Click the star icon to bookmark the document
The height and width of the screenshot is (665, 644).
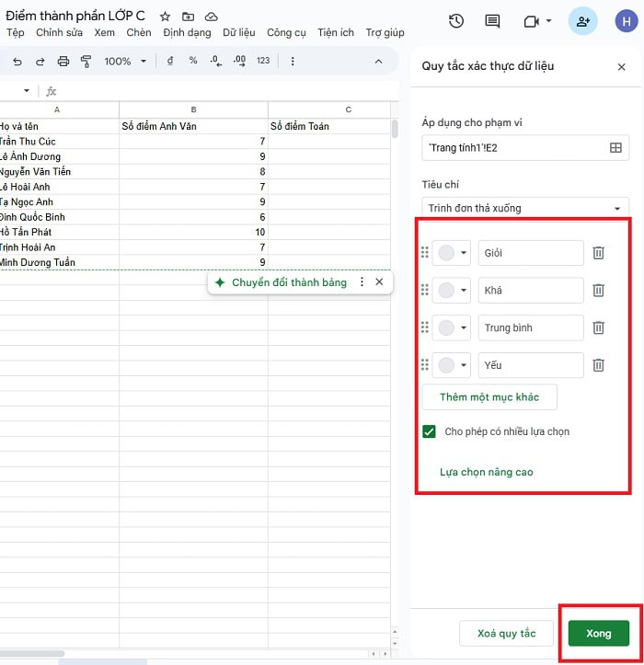165,17
